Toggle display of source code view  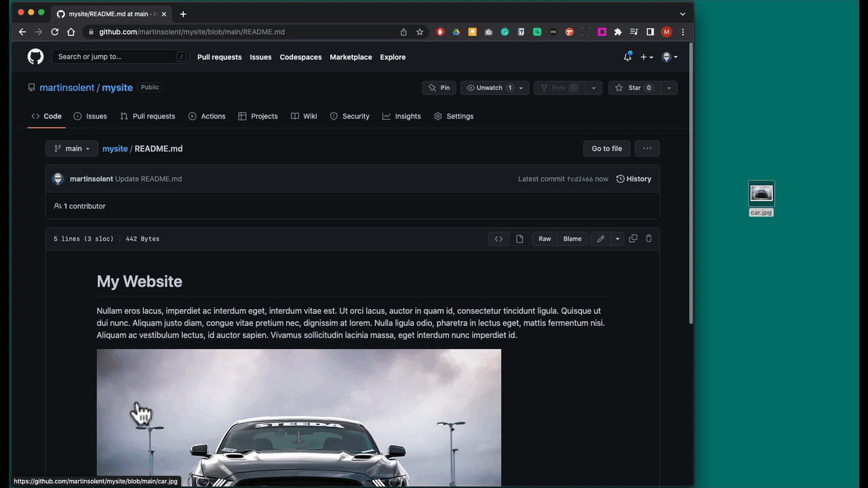[498, 239]
